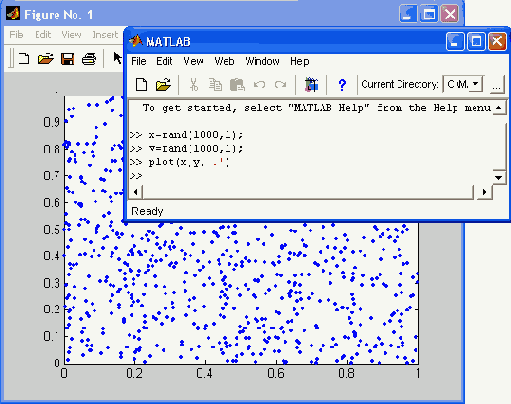The width and height of the screenshot is (511, 404).
Task: Click the 0.5 y-axis tick label
Action: pos(51,230)
